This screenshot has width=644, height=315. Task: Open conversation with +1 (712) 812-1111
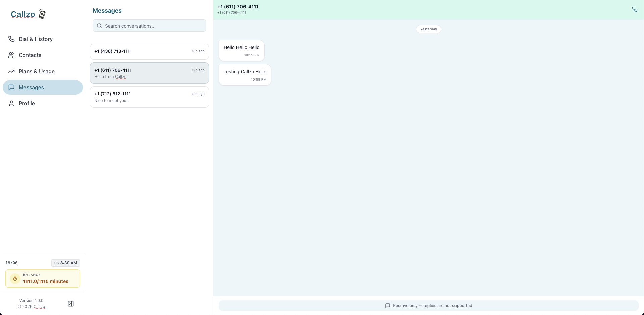(x=149, y=97)
